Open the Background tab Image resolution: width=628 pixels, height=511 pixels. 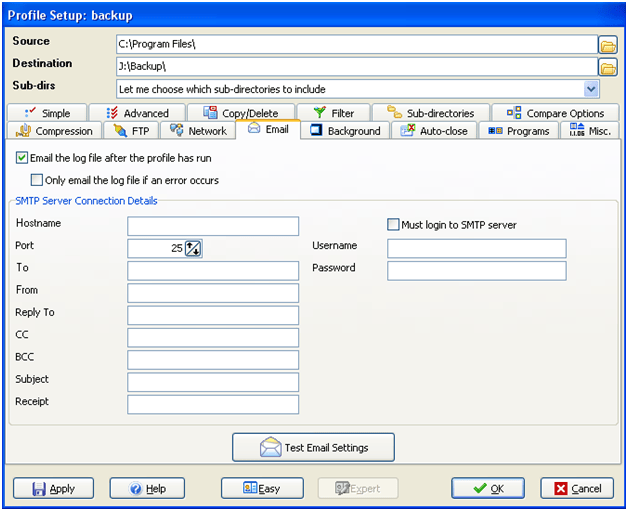point(345,131)
